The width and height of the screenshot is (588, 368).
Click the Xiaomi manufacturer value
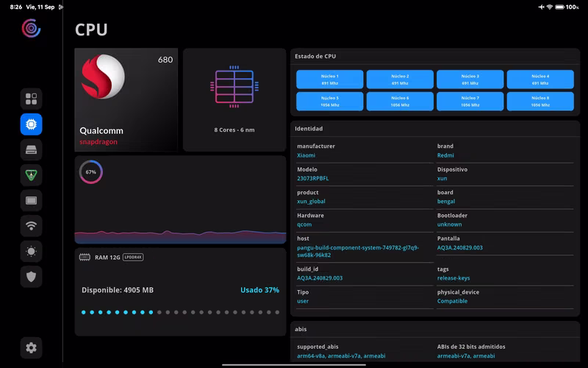[306, 155]
